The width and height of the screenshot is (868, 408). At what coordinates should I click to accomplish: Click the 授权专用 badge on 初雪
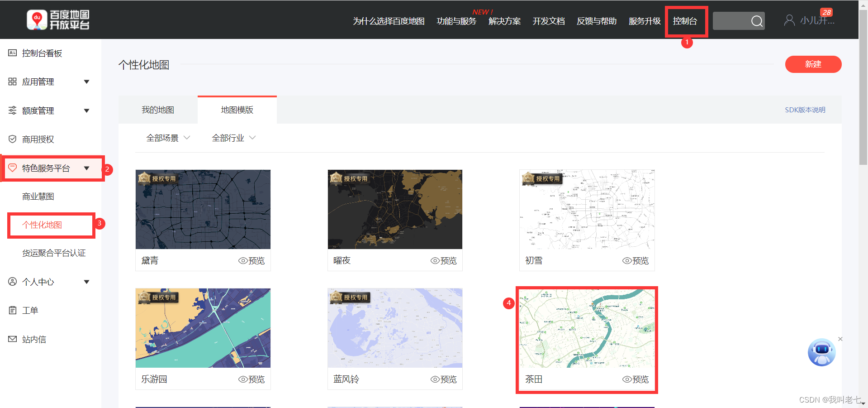tap(541, 178)
